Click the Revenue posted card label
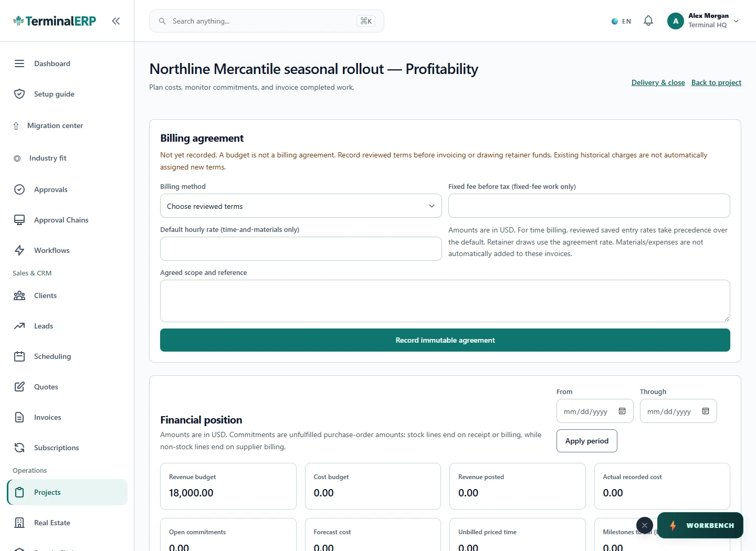The image size is (756, 551). pos(481,477)
